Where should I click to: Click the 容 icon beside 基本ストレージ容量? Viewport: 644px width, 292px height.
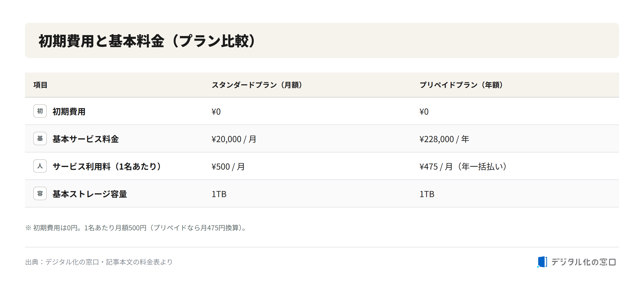(40, 193)
